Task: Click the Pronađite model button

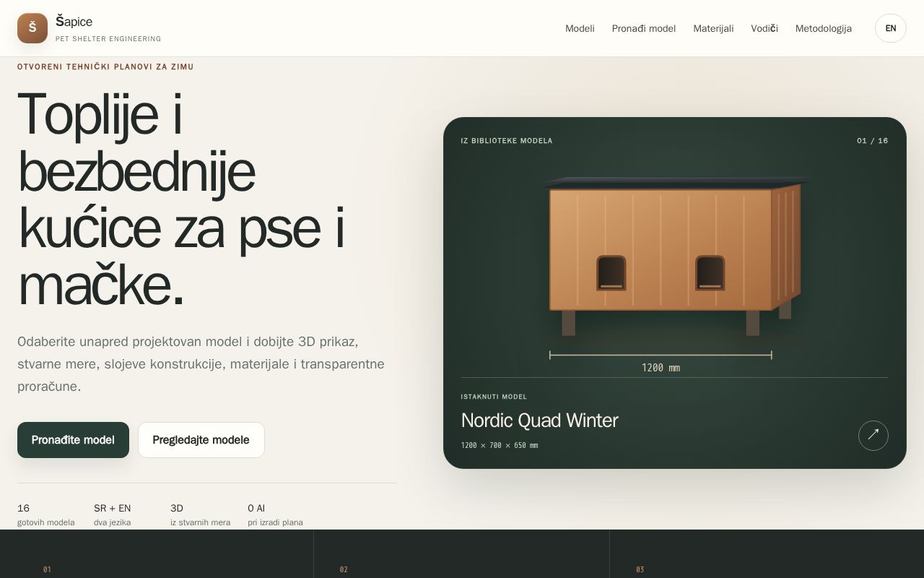Action: click(73, 440)
